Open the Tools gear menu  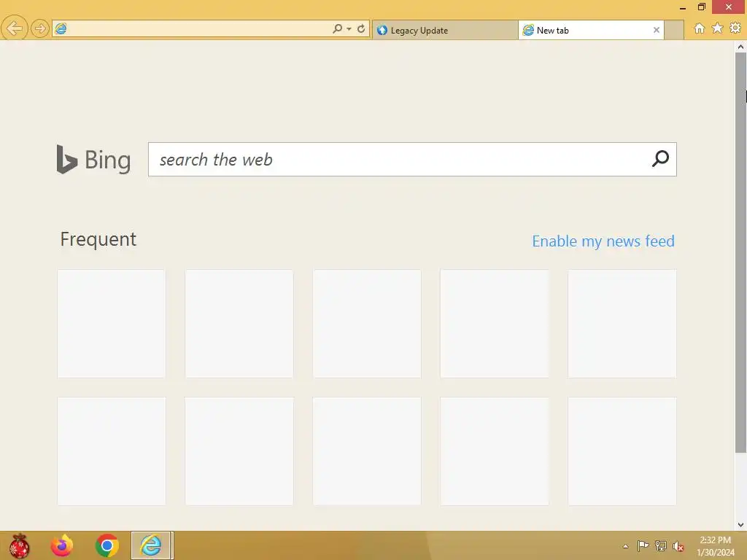point(735,28)
